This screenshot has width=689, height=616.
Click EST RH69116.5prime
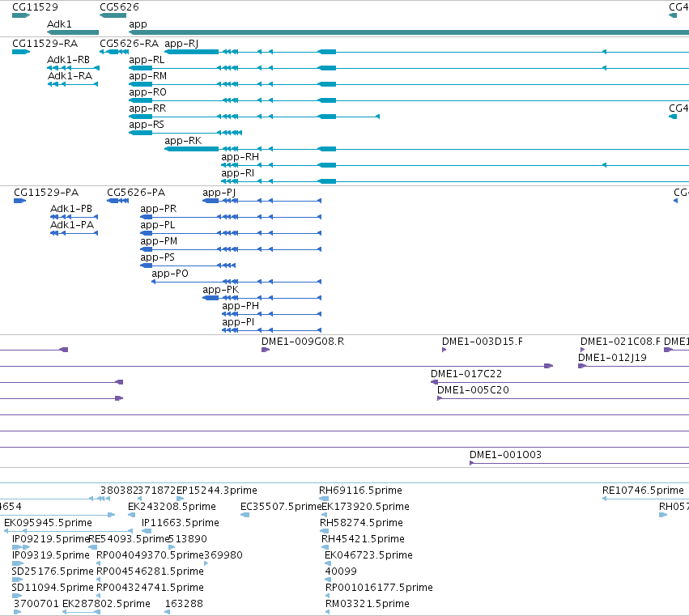(x=324, y=499)
